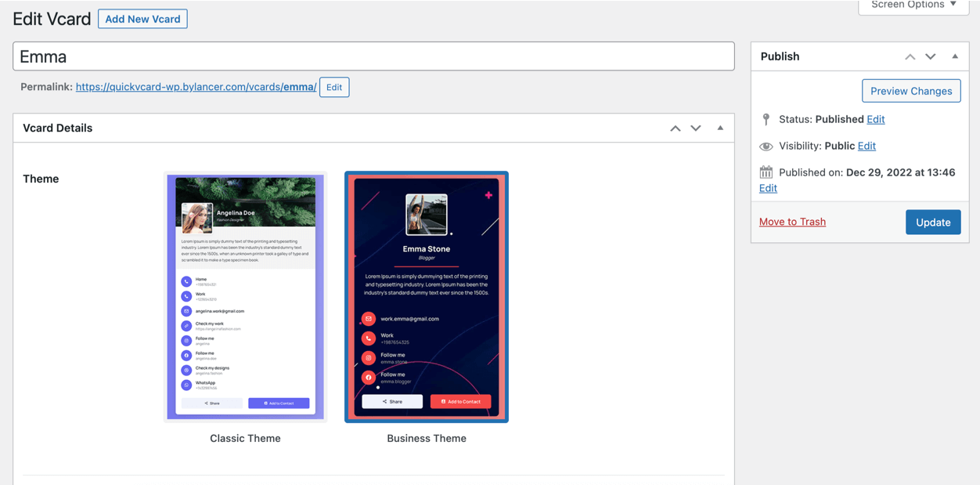This screenshot has height=485, width=980.
Task: Edit the permalink slug
Action: coord(334,87)
